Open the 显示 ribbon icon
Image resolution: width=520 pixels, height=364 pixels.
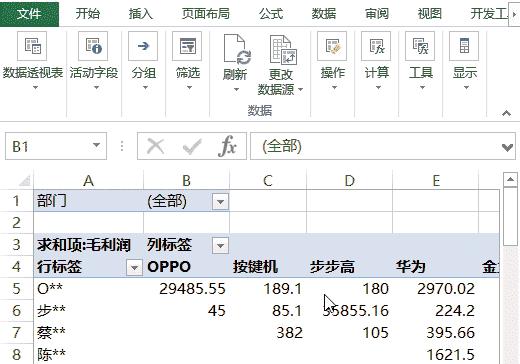[x=464, y=46]
